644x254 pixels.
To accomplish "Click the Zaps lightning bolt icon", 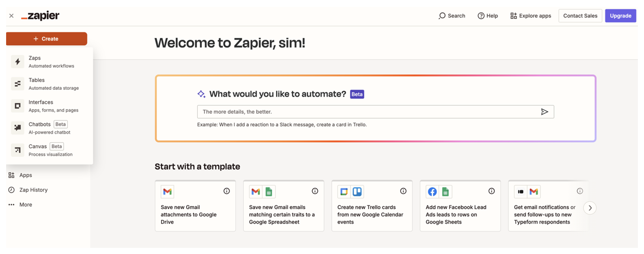I will (x=18, y=62).
